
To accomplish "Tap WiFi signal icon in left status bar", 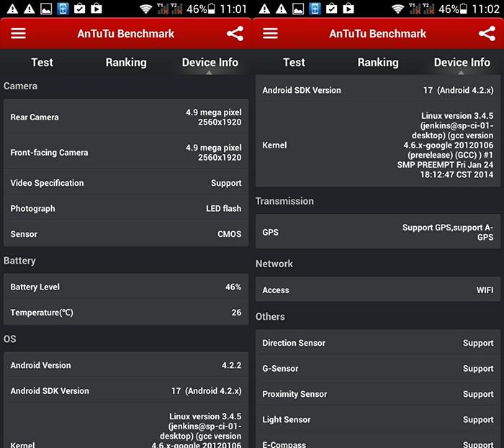I will 146,9.
